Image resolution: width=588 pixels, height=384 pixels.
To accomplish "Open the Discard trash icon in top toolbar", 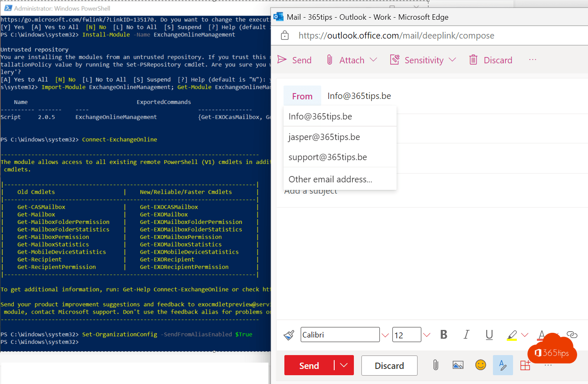I will pos(474,60).
